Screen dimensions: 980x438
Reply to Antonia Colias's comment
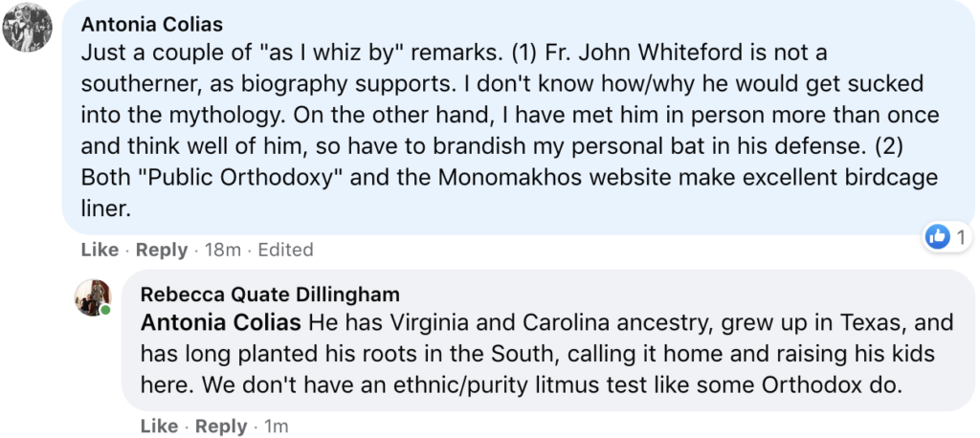[x=162, y=250]
